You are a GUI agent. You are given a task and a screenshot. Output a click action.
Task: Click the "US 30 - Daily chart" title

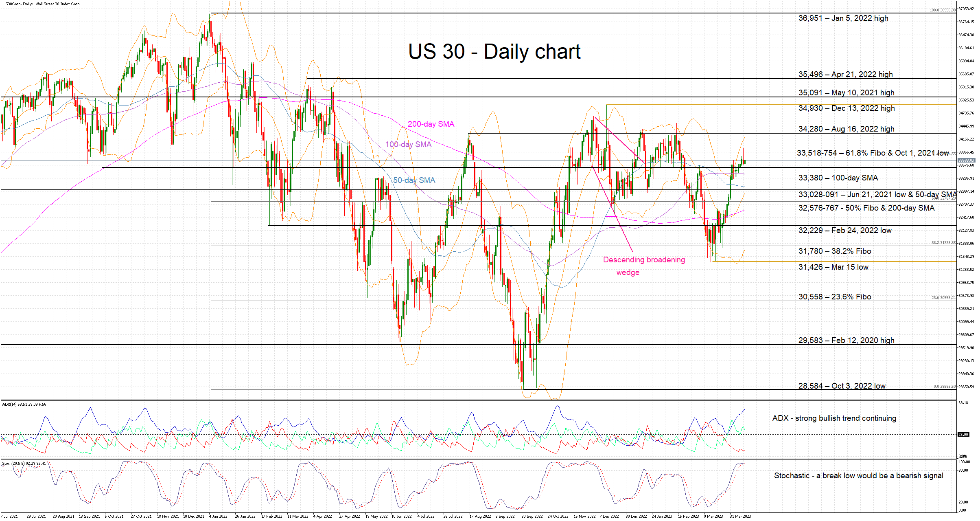[x=494, y=52]
